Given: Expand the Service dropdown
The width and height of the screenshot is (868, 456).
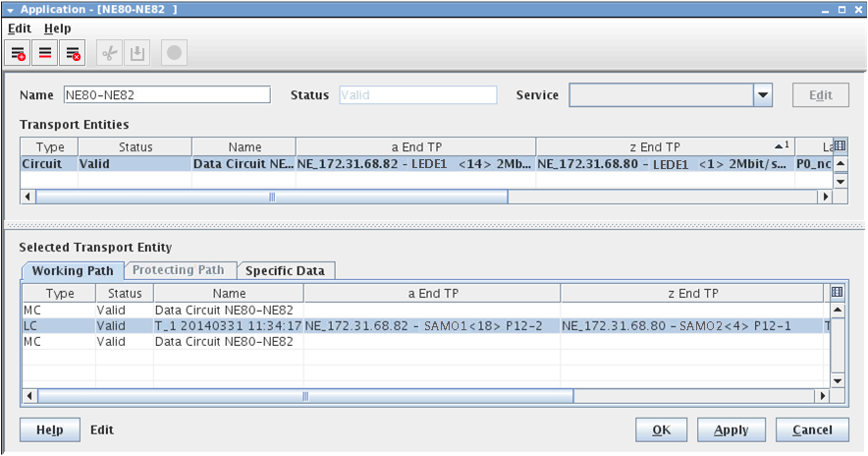Looking at the screenshot, I should click(x=763, y=95).
